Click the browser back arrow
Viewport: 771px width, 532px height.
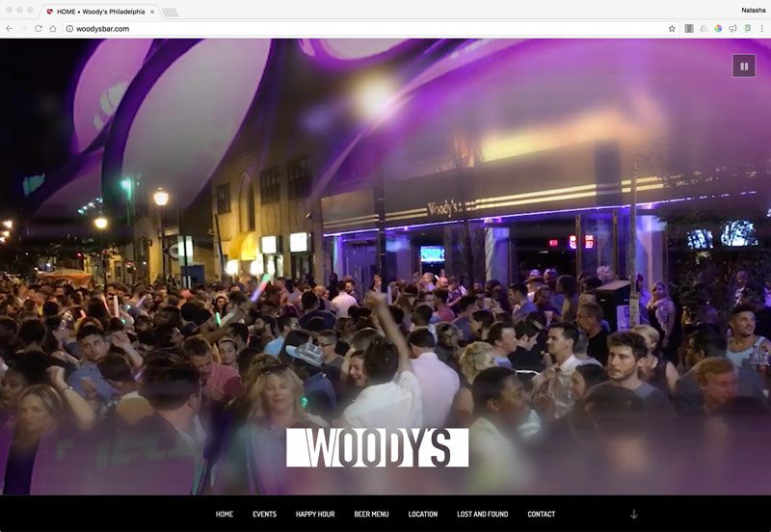tap(9, 29)
